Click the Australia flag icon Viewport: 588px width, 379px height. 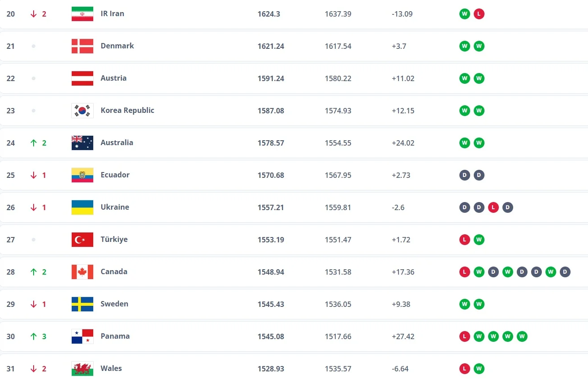pos(82,143)
